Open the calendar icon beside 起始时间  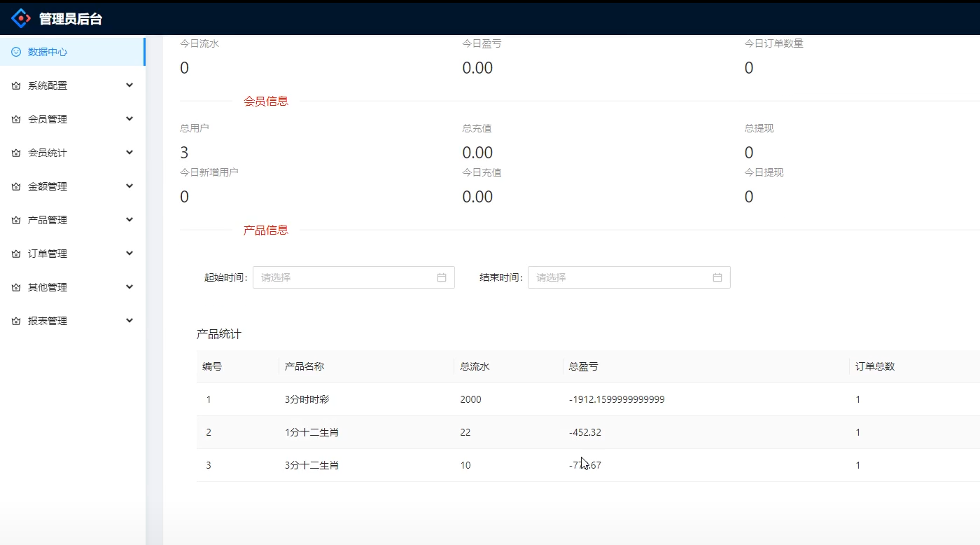(441, 277)
